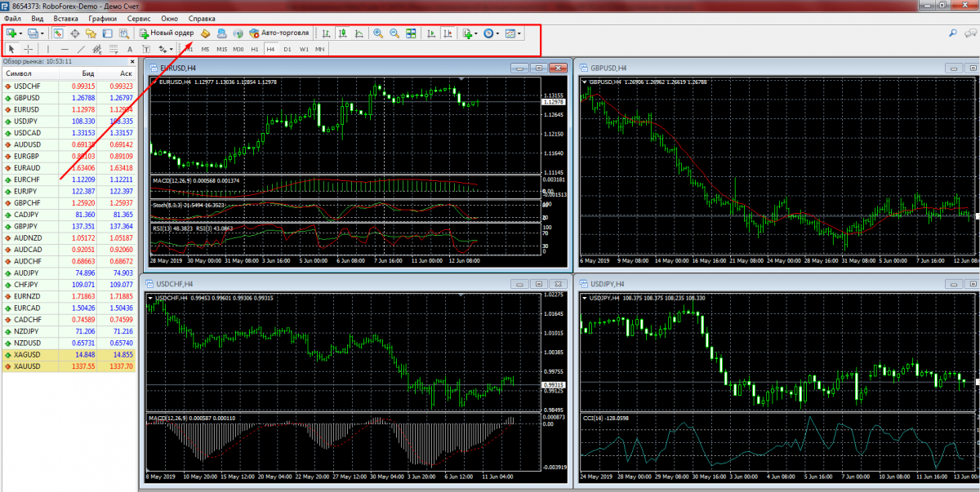980x492 pixels.
Task: Click the zoom out magnifier icon
Action: pos(394,33)
